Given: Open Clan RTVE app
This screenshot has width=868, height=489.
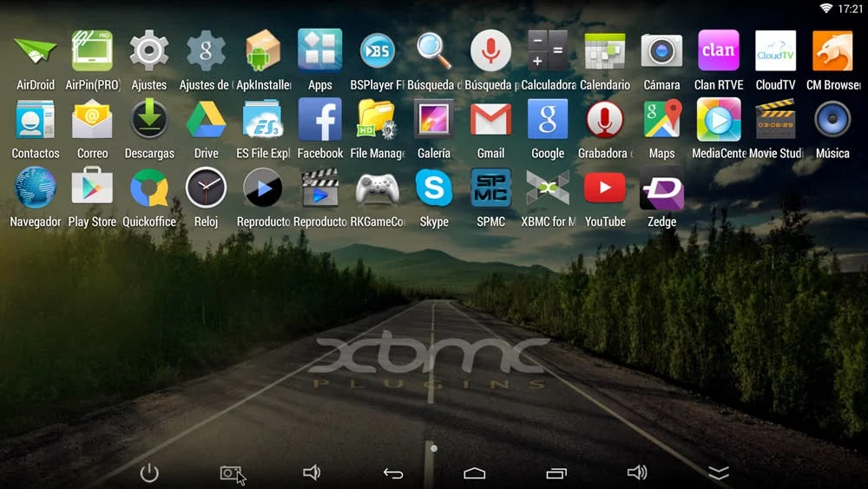Looking at the screenshot, I should coord(719,51).
